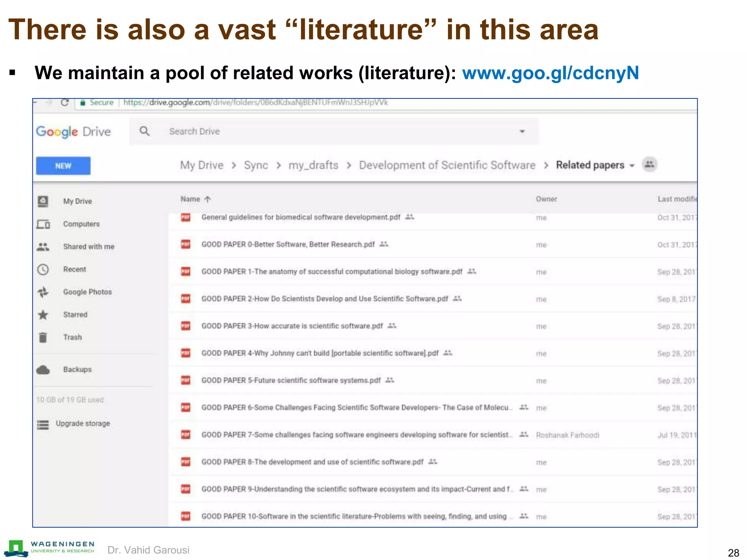Open Computers in the sidebar
This screenshot has height=560, width=747.
[81, 224]
